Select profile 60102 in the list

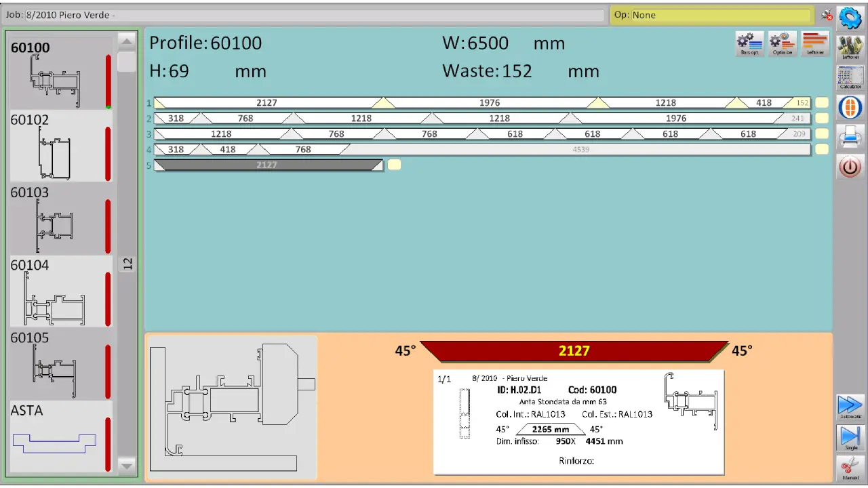[x=58, y=146]
